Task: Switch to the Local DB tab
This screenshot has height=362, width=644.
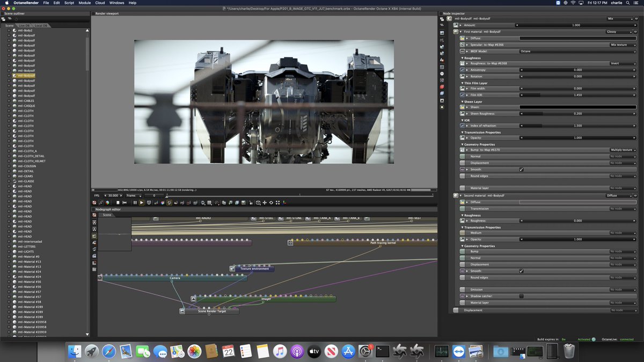Action: tap(41, 25)
